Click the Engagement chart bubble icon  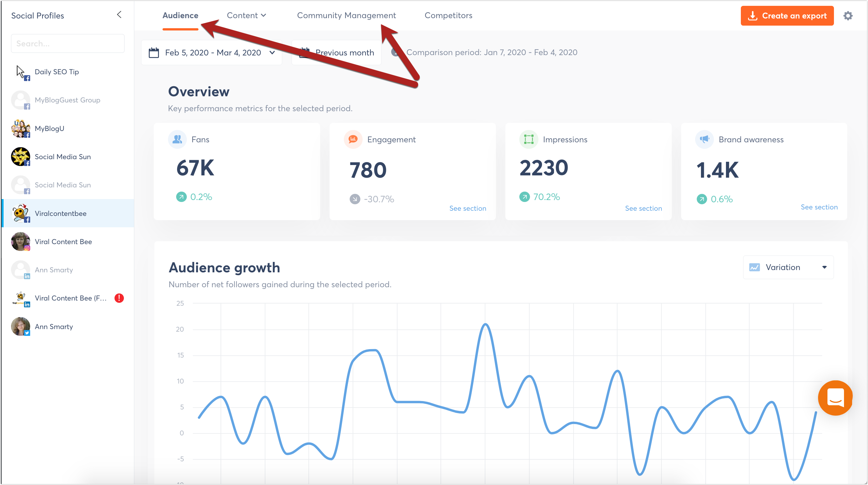pos(353,139)
